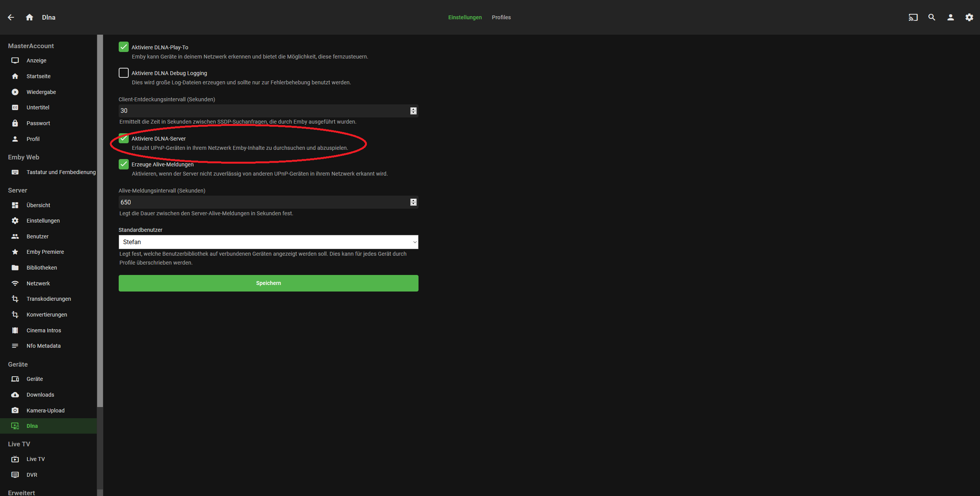Go back using the arrow icon
Image resolution: width=980 pixels, height=496 pixels.
pyautogui.click(x=11, y=17)
